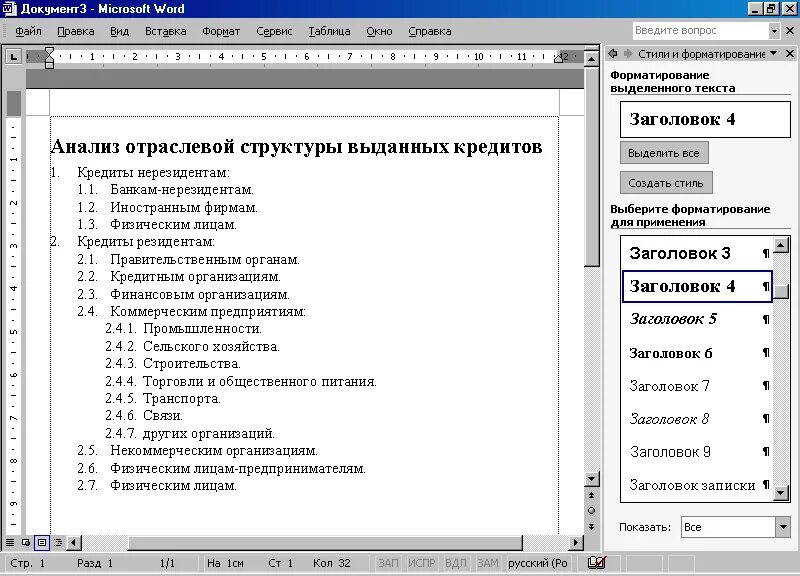Click the paragraph mark next to Заголовок 5
Viewport: 800px width, 576px height.
pyautogui.click(x=766, y=319)
